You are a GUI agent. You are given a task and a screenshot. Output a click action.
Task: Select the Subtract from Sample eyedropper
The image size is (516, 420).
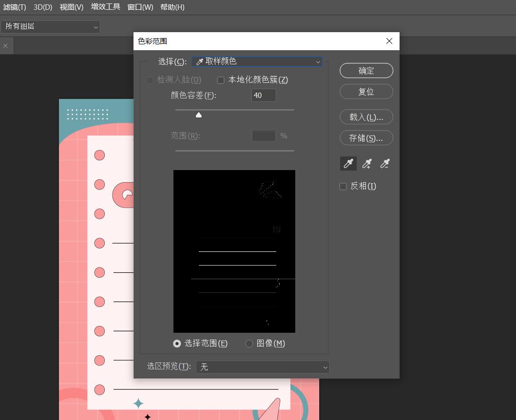pos(385,164)
